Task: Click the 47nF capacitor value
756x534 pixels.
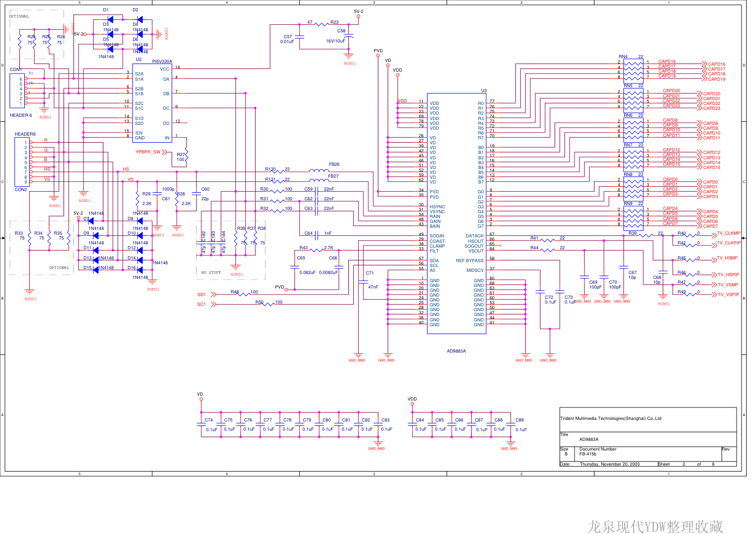Action: pos(373,287)
